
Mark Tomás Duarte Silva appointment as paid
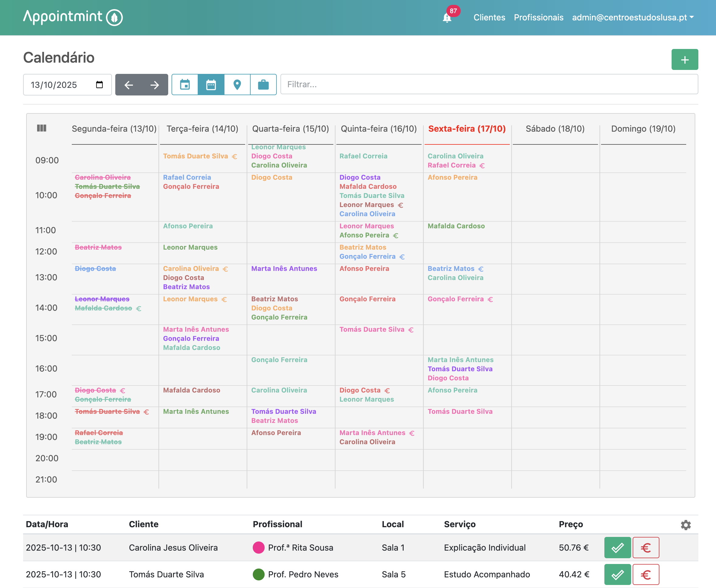point(645,574)
